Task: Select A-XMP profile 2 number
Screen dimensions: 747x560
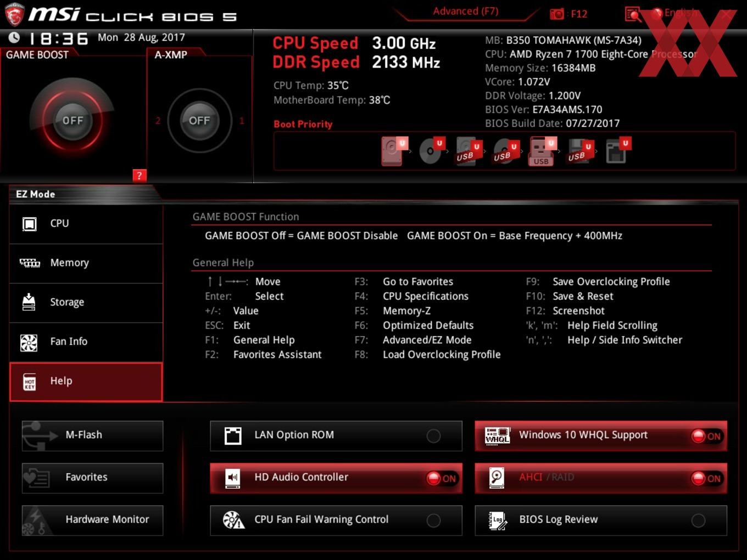Action: point(158,121)
